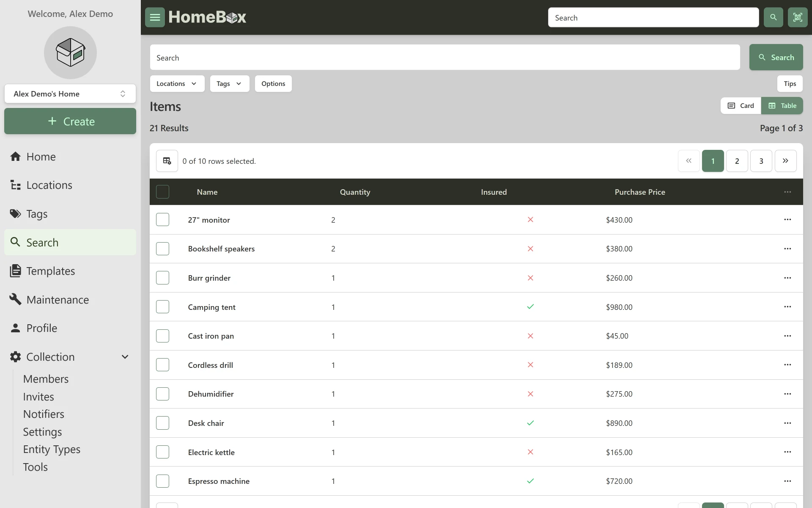Toggle the select-all rows header checkbox
This screenshot has height=508, width=812.
[x=162, y=192]
